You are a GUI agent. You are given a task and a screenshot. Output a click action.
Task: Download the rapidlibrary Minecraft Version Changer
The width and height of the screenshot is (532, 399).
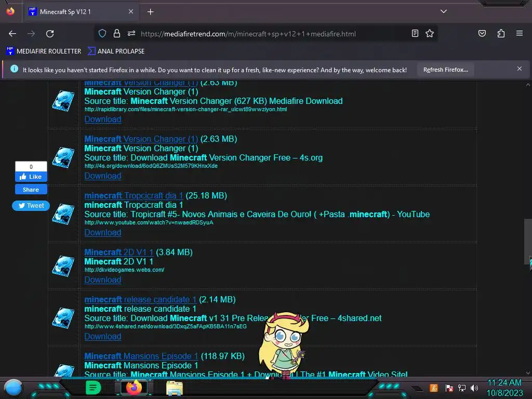103,119
